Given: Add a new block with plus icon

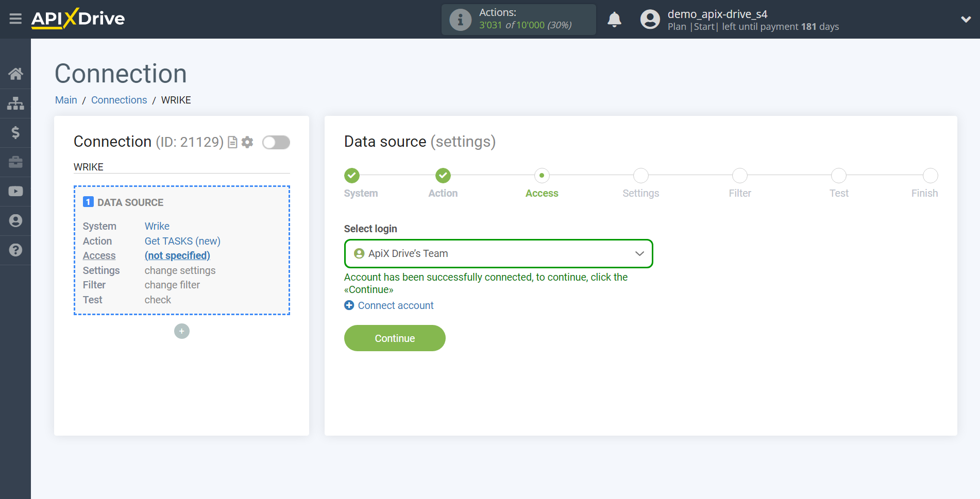Looking at the screenshot, I should tap(181, 331).
